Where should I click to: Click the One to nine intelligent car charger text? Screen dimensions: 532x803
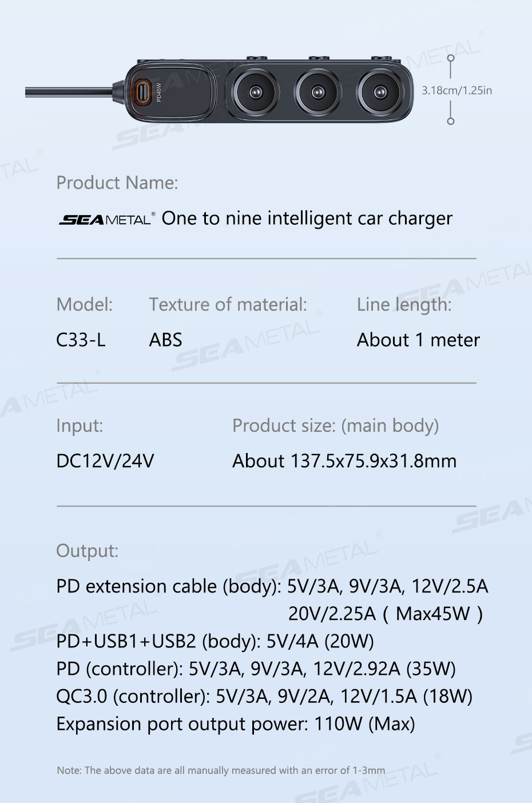click(307, 218)
